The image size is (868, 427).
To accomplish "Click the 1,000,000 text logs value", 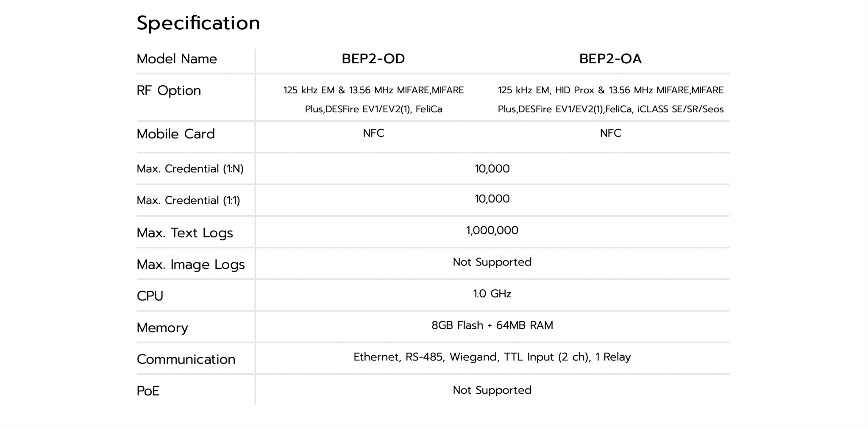I will point(492,230).
